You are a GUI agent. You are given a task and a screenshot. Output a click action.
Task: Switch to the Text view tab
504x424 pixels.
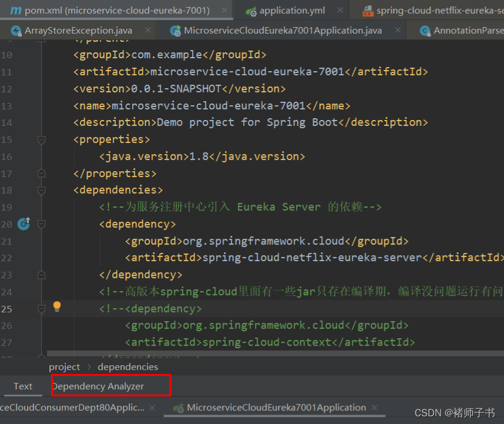point(23,386)
